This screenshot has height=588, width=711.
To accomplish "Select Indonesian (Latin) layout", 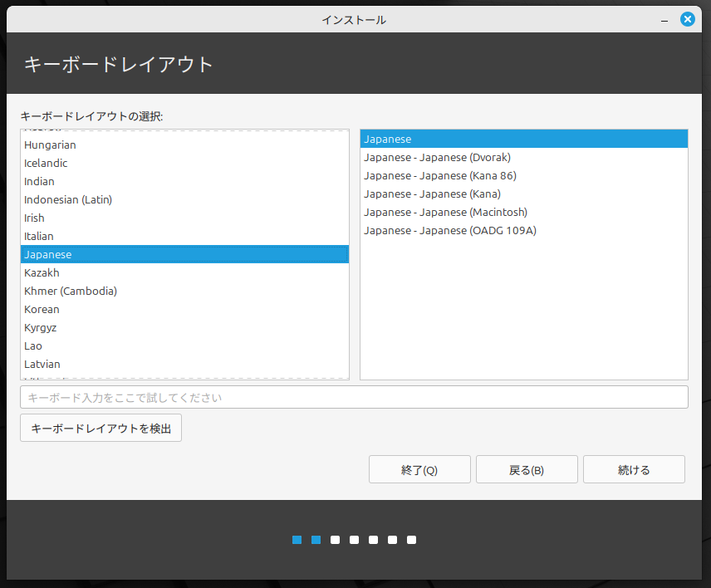I will 68,200.
